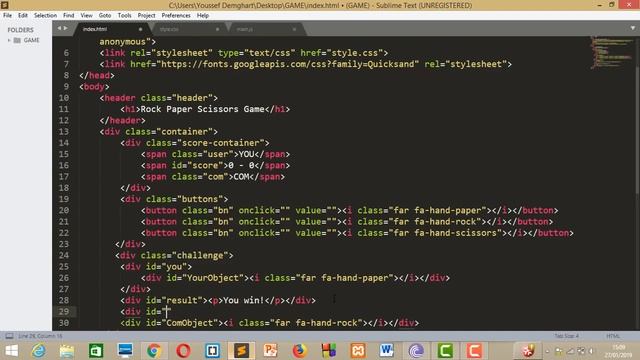Screen dimensions: 640x360
Task: Click the Sublime Text title bar icon
Action: [x=5, y=5]
